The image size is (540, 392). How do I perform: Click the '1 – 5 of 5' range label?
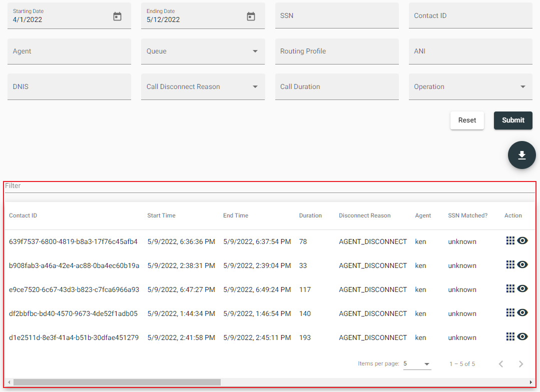click(x=462, y=364)
